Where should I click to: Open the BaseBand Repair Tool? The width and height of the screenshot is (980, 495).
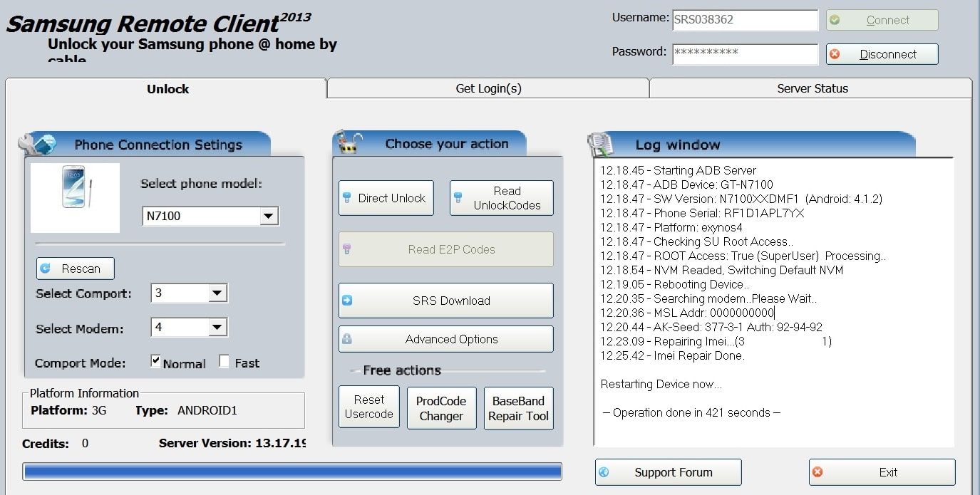(x=518, y=408)
